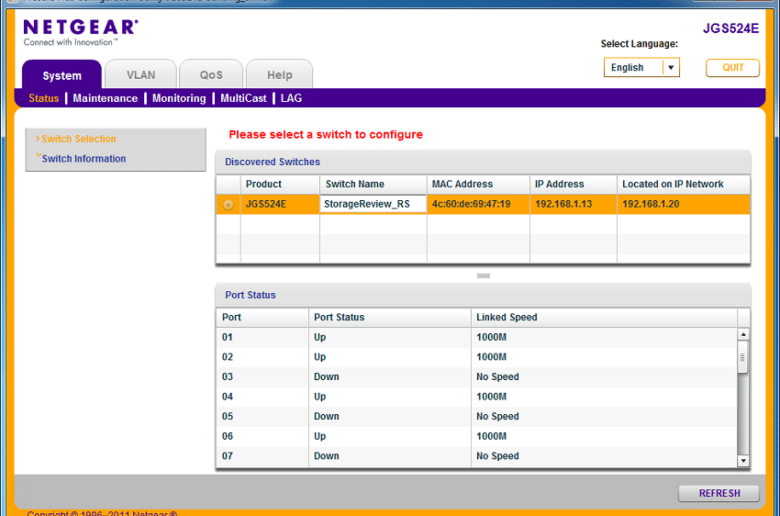Viewport: 780px width, 516px height.
Task: Click the Discovered Switches panel title
Action: [x=272, y=162]
